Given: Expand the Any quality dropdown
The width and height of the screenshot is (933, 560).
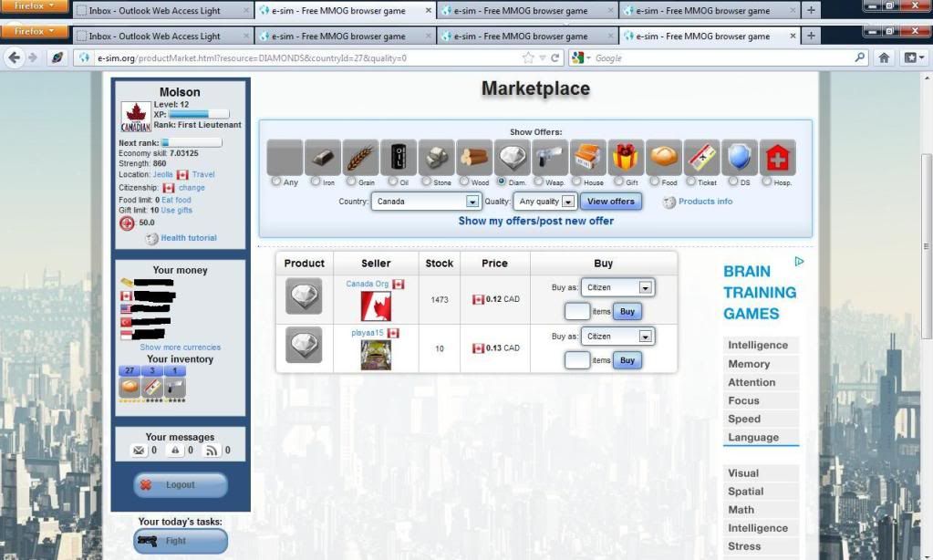Looking at the screenshot, I should pyautogui.click(x=544, y=202).
